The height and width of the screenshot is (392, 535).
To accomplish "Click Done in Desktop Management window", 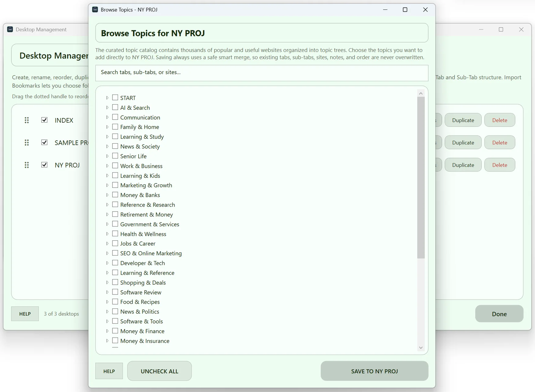I will click(499, 314).
